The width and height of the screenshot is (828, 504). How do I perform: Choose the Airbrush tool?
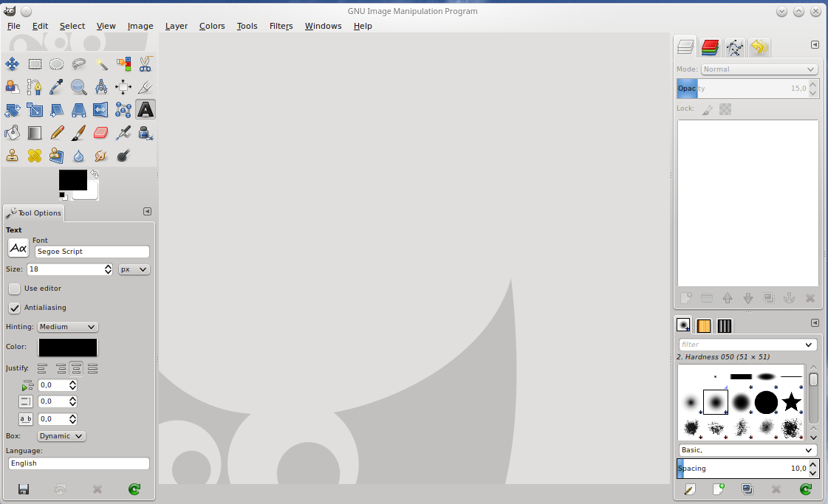(123, 133)
